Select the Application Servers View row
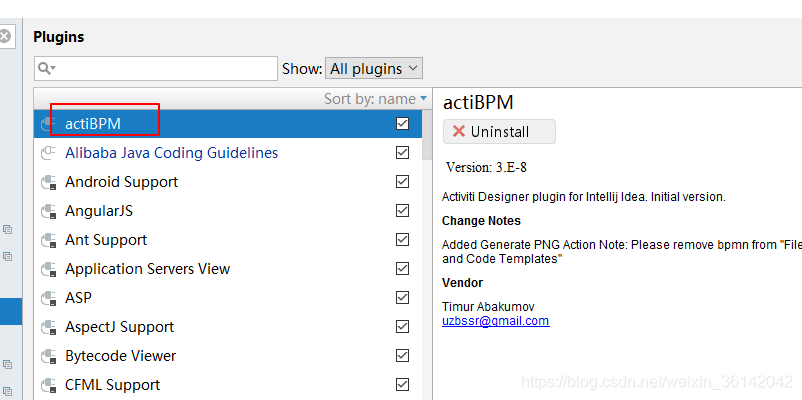 [x=228, y=269]
